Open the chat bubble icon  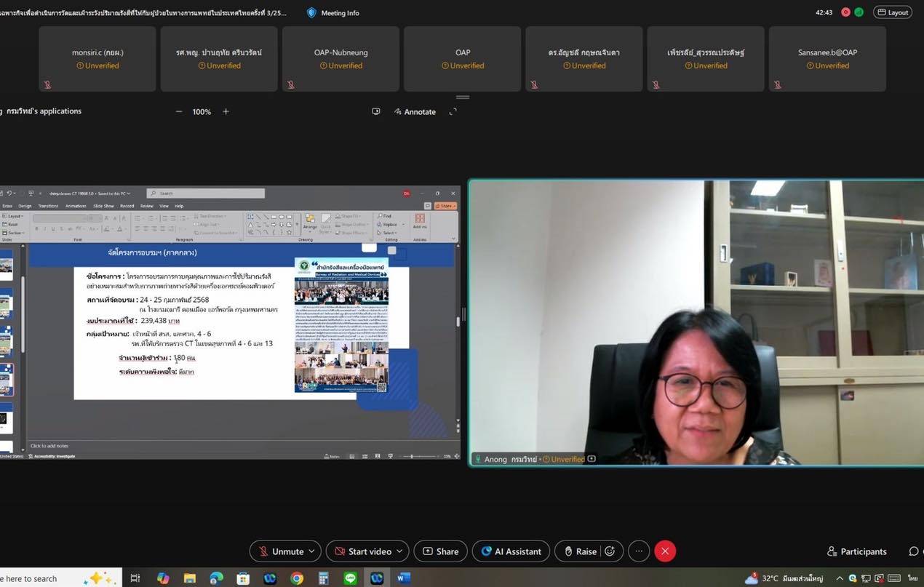[x=913, y=551]
